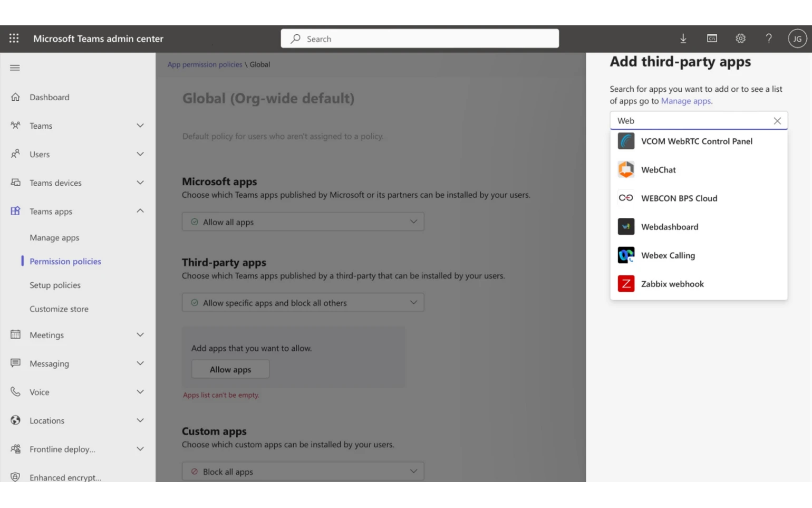Click the Voice phone icon
The image size is (812, 508).
coord(15,391)
